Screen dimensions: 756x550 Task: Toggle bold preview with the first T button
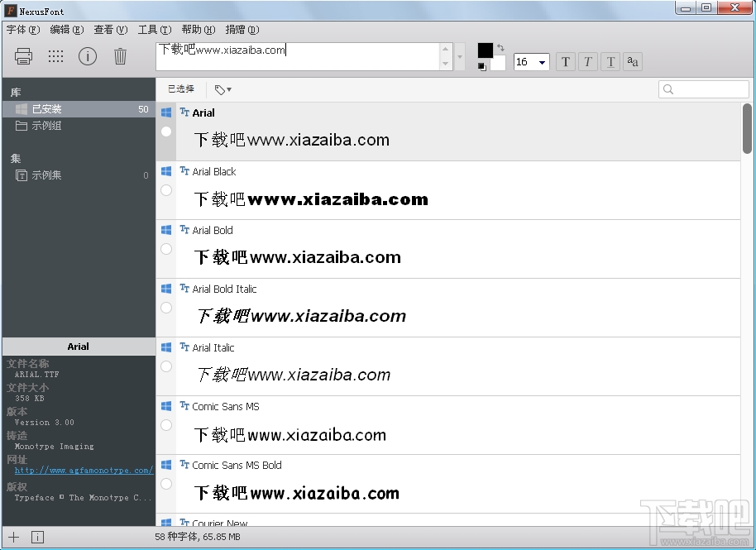[566, 62]
